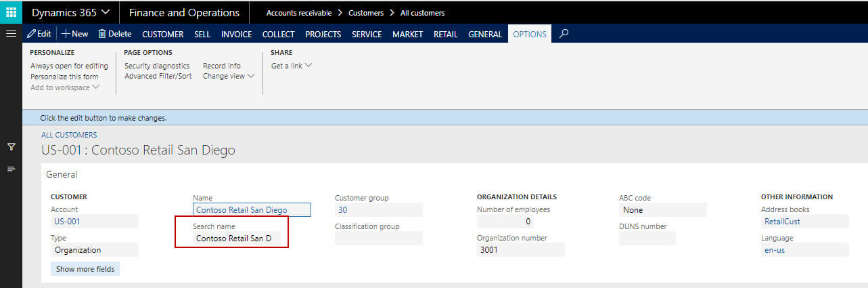Image resolution: width=868 pixels, height=288 pixels.
Task: Click the Language field en-us
Action: click(805, 249)
